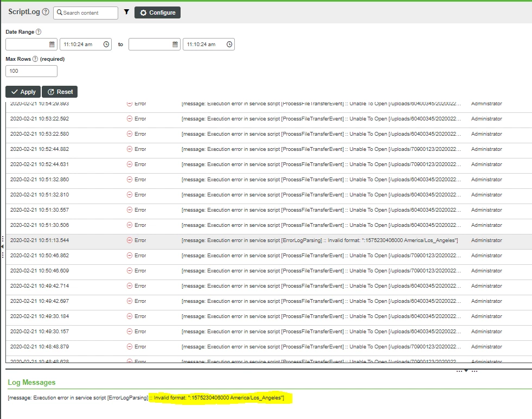Image resolution: width=532 pixels, height=419 pixels.
Task: Select log row 2020-02-21 10:49:42.697
Action: pyautogui.click(x=269, y=301)
